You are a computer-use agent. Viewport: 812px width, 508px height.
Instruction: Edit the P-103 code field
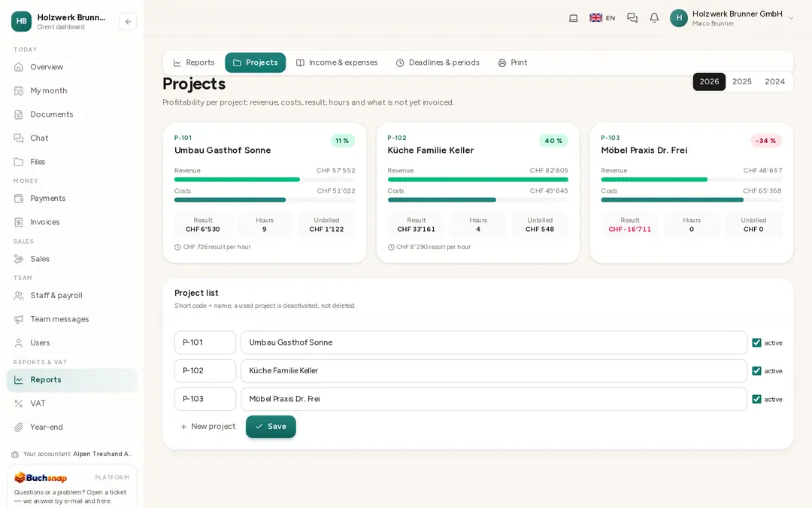[205, 399]
